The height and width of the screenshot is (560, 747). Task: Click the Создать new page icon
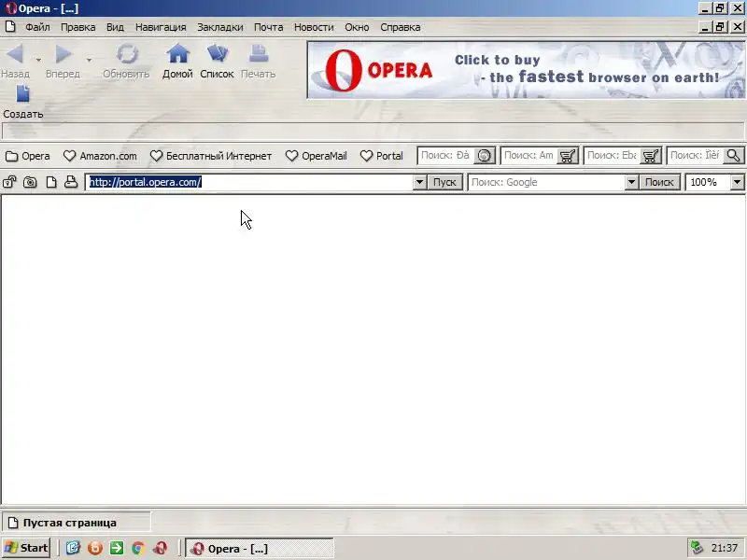22,94
